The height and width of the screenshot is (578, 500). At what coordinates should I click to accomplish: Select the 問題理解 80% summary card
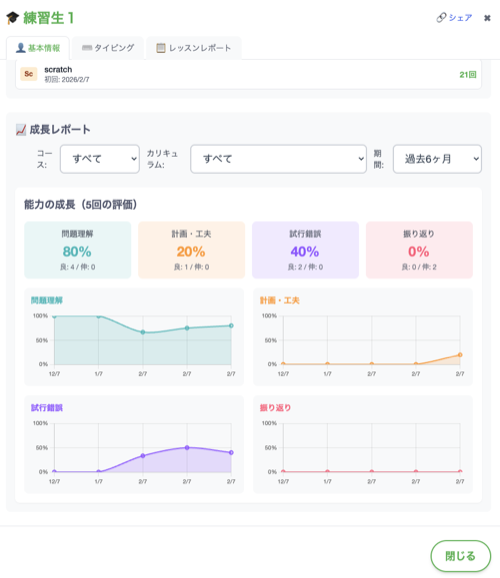(77, 250)
